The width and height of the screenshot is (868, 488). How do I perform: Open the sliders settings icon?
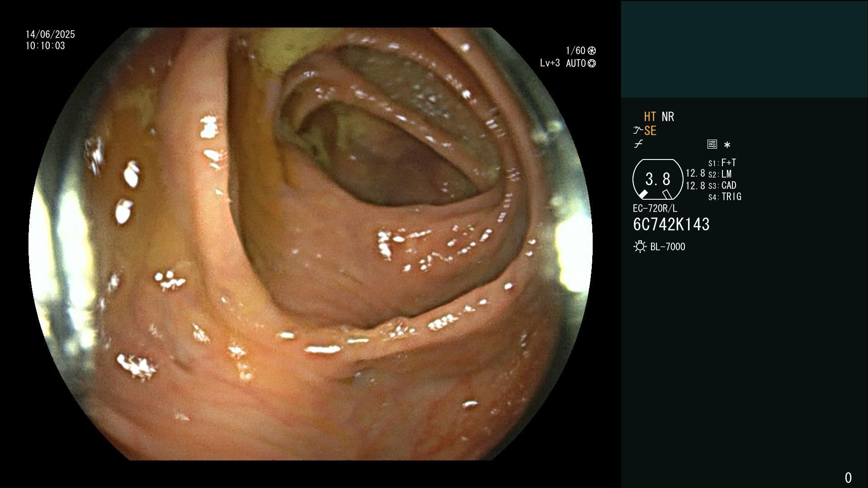pos(712,145)
